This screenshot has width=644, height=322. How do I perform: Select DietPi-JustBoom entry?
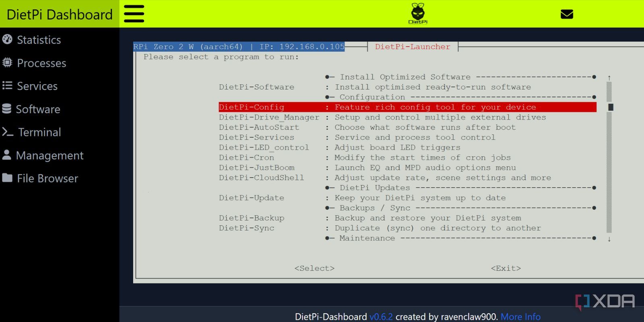coord(256,167)
